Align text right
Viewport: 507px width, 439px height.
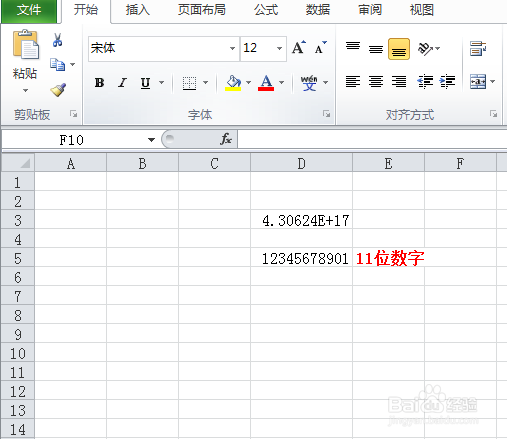point(399,81)
